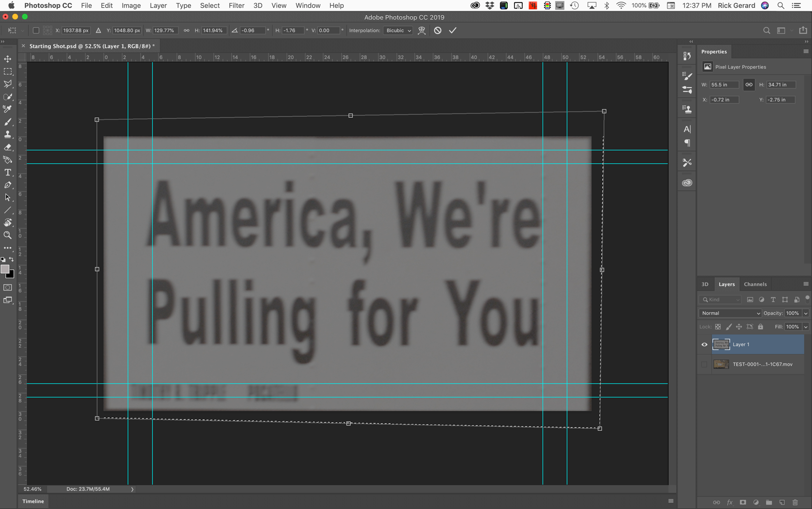Screen dimensions: 812x509
Task: Open the Timeline panel tab
Action: point(33,501)
